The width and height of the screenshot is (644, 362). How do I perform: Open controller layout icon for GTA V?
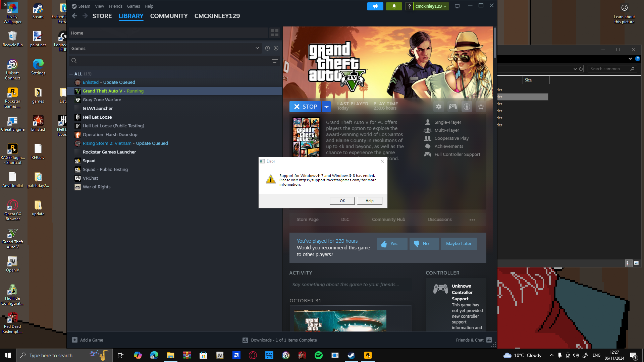click(x=453, y=107)
